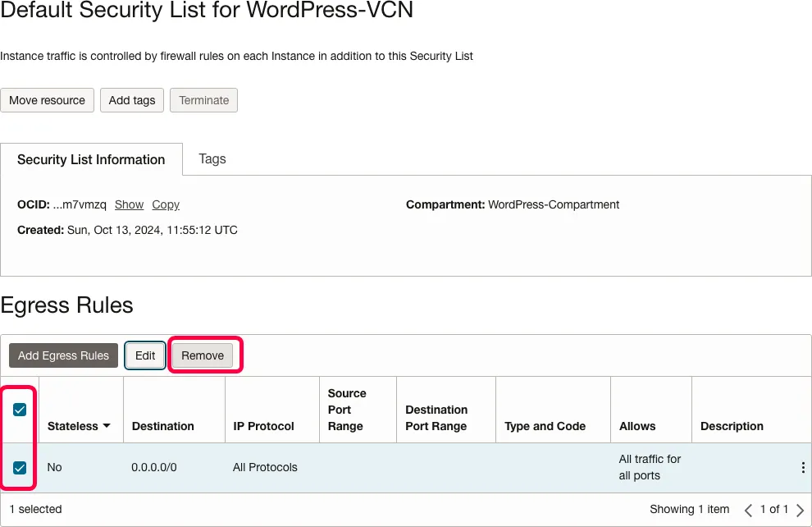Click the Terminate button
This screenshot has width=812, height=527.
204,100
